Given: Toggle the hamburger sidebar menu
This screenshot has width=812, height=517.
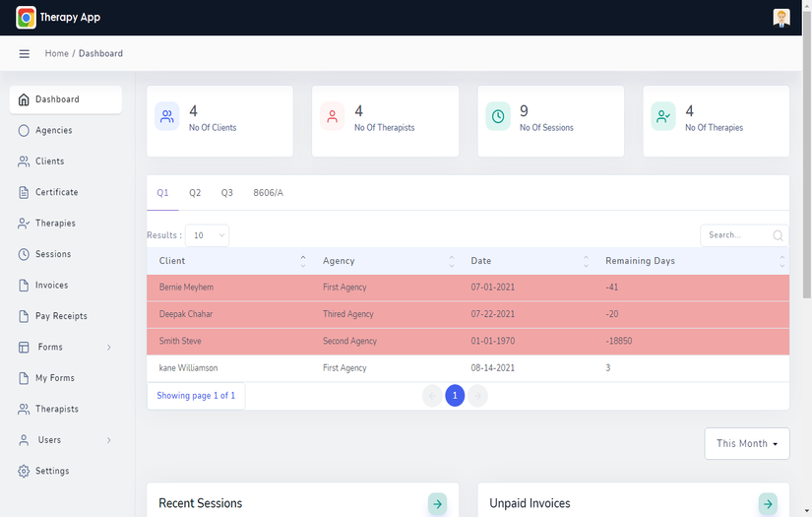Looking at the screenshot, I should (24, 54).
